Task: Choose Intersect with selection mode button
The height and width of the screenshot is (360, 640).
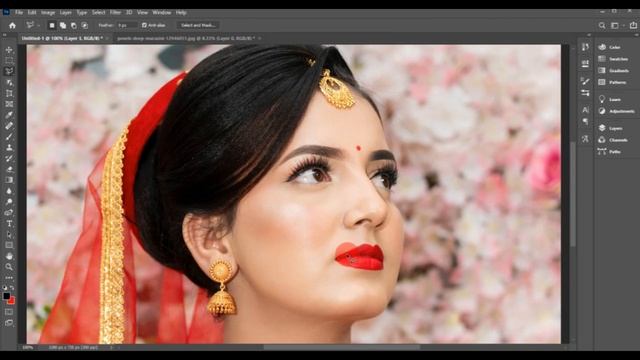Action: point(84,25)
